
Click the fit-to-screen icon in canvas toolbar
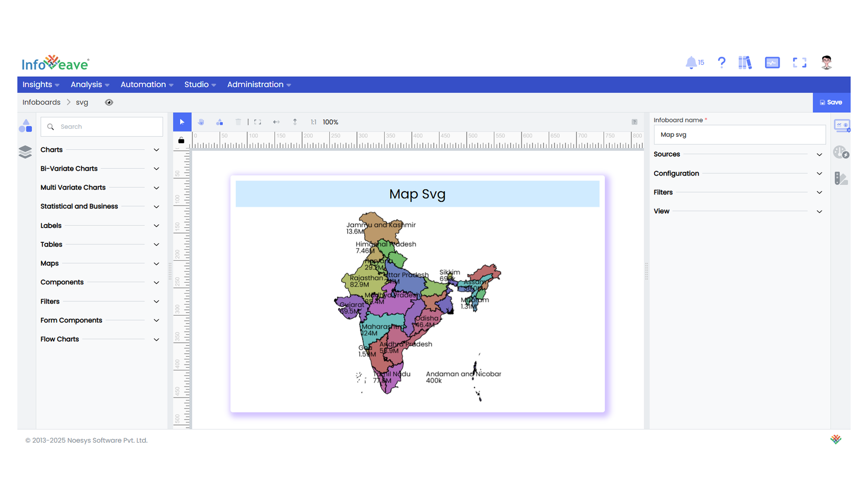click(x=258, y=122)
